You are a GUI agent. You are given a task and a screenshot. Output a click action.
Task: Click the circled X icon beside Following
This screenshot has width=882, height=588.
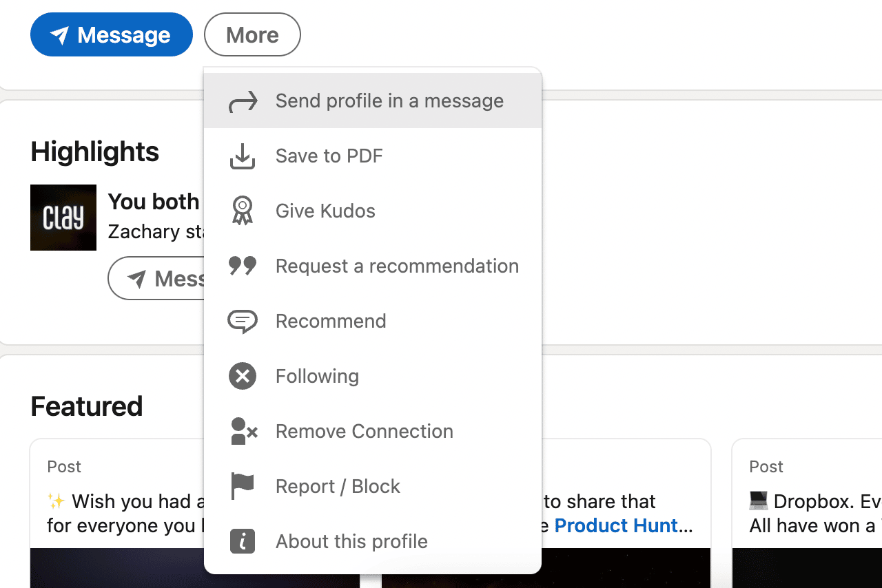[243, 377]
